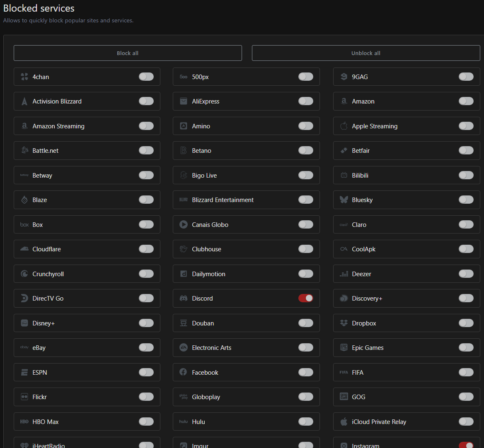The height and width of the screenshot is (448, 484).
Task: Disable the Discord blocking toggle
Action: pos(306,298)
